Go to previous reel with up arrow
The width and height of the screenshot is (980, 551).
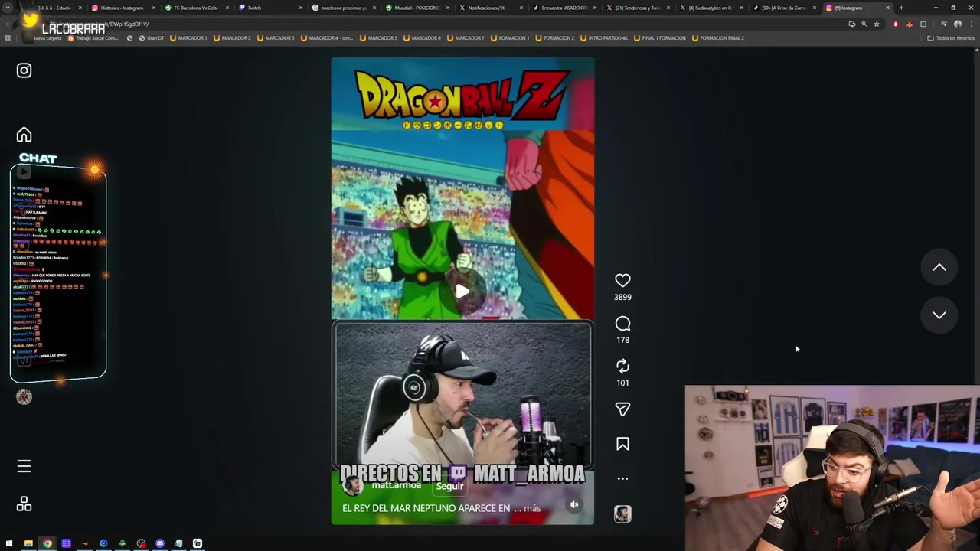pos(939,268)
